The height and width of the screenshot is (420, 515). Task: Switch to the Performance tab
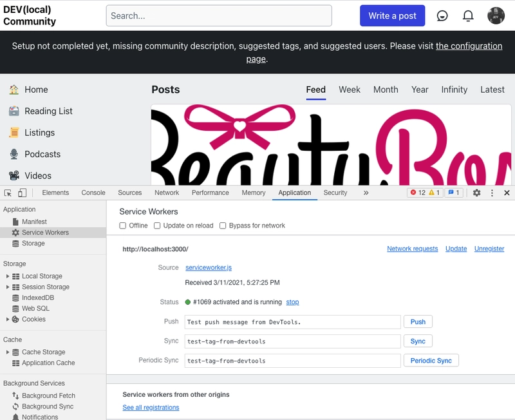pos(211,193)
